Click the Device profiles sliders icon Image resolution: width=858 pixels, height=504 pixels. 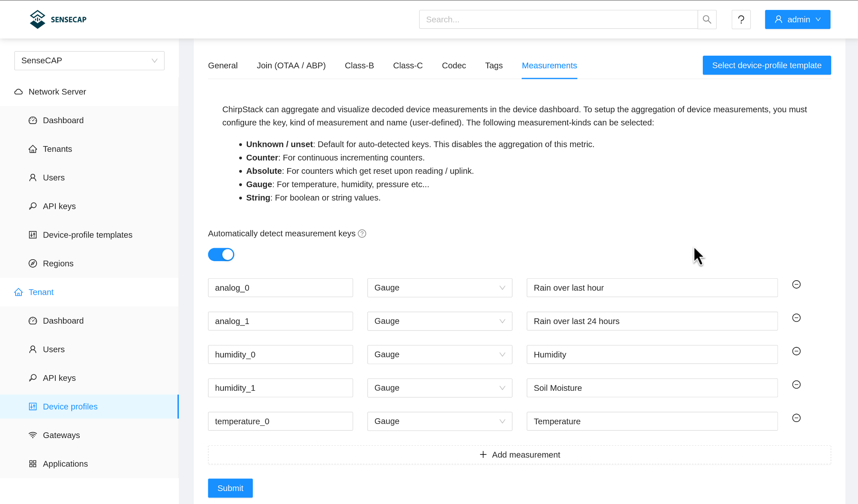(x=33, y=406)
